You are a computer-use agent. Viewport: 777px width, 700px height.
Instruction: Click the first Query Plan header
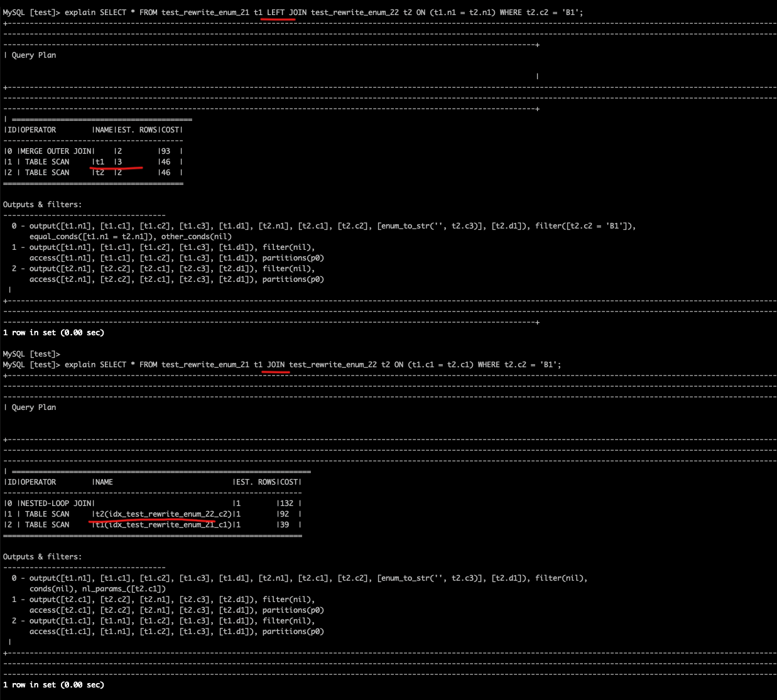34,55
